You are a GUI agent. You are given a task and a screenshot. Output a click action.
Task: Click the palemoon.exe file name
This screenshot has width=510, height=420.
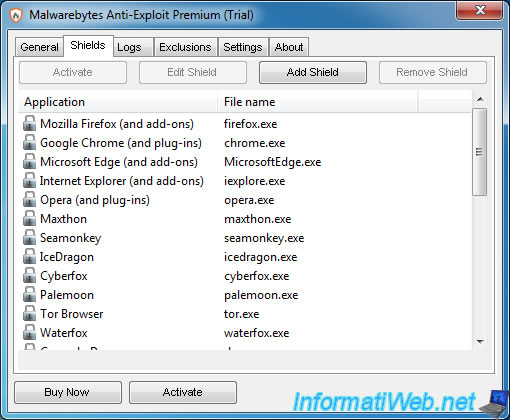[261, 295]
